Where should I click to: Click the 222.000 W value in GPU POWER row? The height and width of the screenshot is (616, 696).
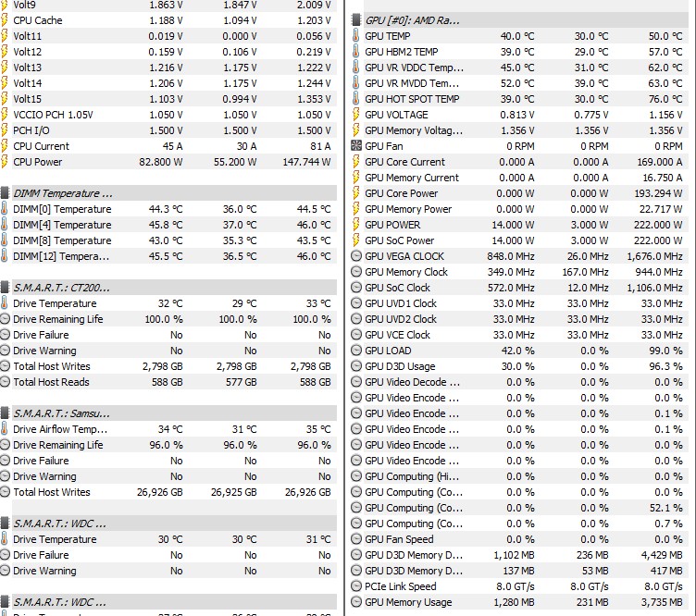(658, 225)
